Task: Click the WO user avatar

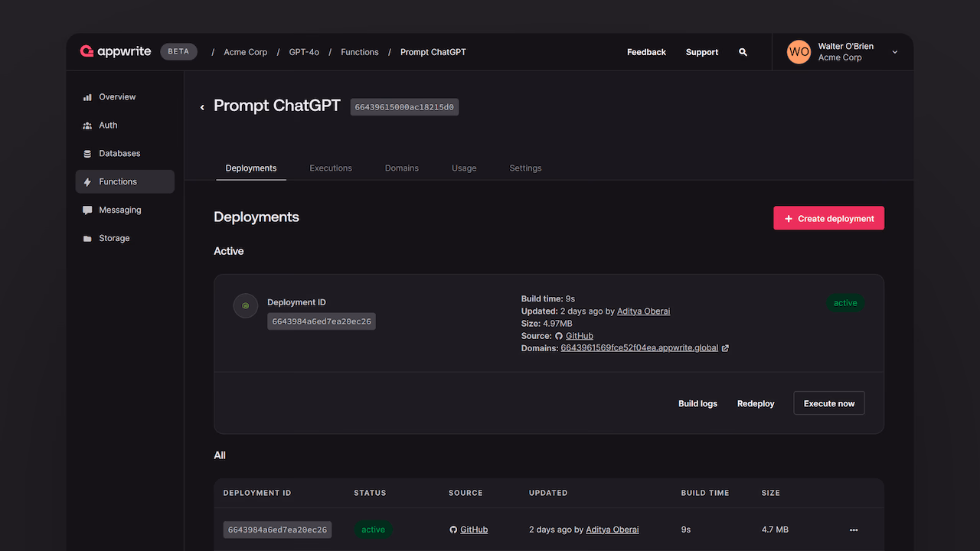Action: [x=799, y=52]
